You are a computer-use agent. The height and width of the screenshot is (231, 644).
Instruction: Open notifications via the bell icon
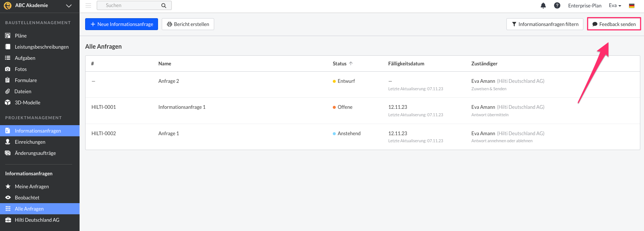[x=543, y=6]
